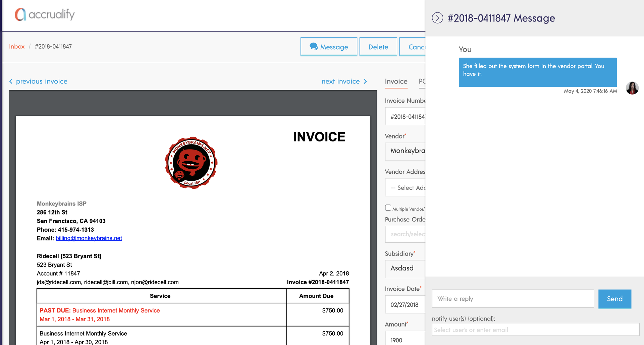Screen dimensions: 644x345
Task: Open the Vendor dropdown showing Monkeybrains
Action: click(x=405, y=151)
